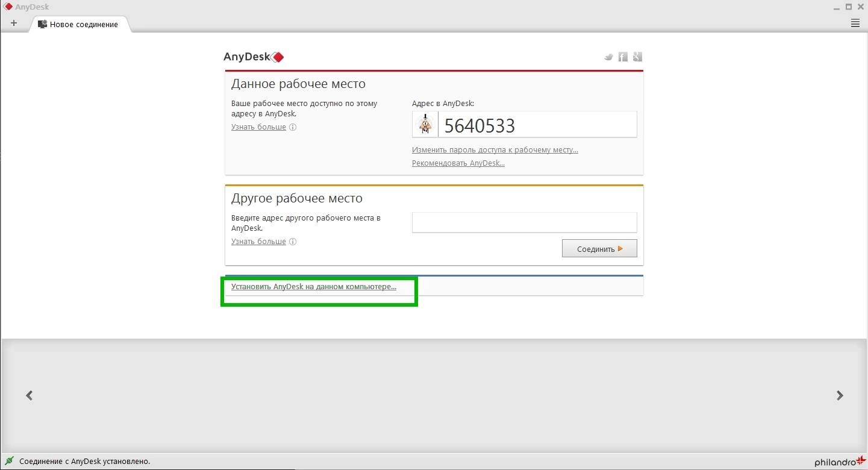This screenshot has width=868, height=470.
Task: Click the left arrow in the bottom panel
Action: pyautogui.click(x=29, y=395)
